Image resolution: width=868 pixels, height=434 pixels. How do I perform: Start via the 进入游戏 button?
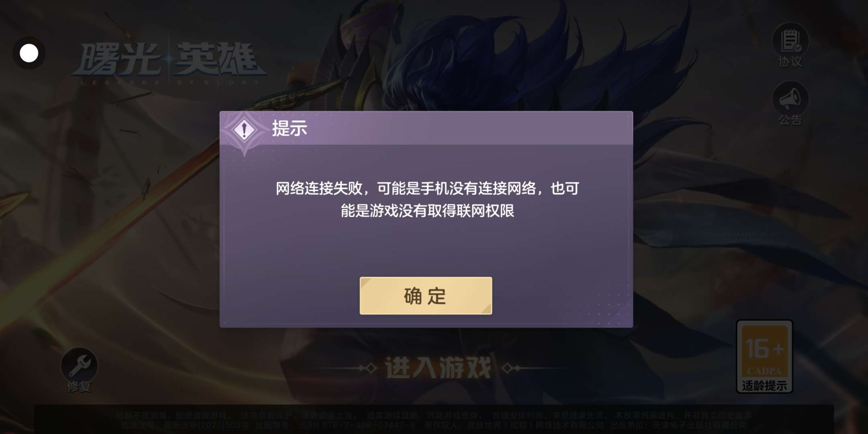(438, 367)
